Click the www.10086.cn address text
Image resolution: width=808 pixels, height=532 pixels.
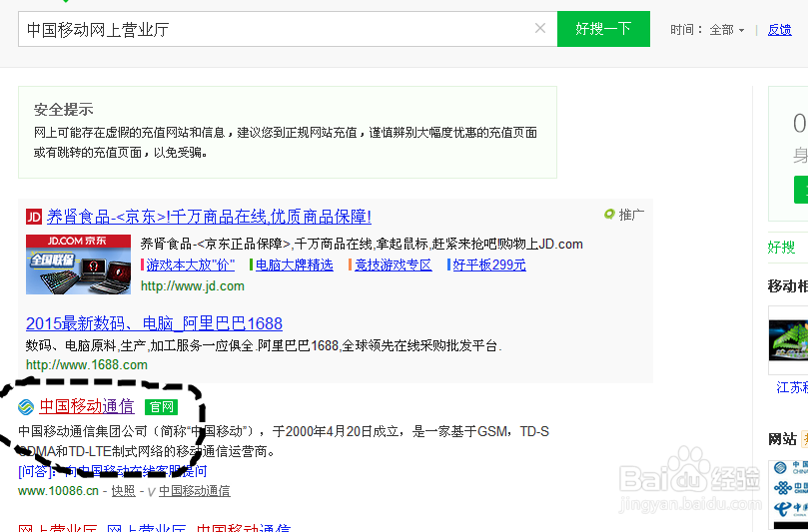[x=58, y=491]
